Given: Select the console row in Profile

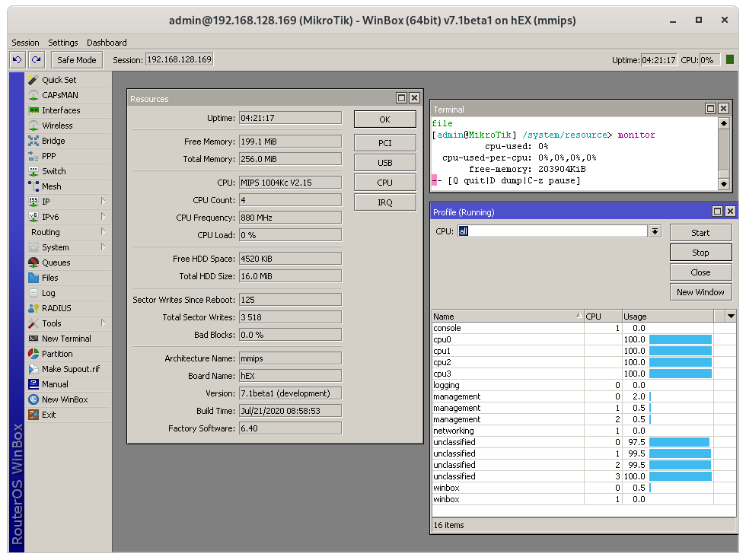Looking at the screenshot, I should point(584,328).
